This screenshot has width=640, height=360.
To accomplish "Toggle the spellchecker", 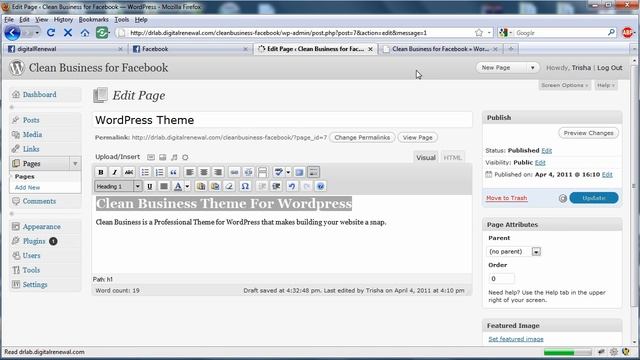I will [x=278, y=172].
